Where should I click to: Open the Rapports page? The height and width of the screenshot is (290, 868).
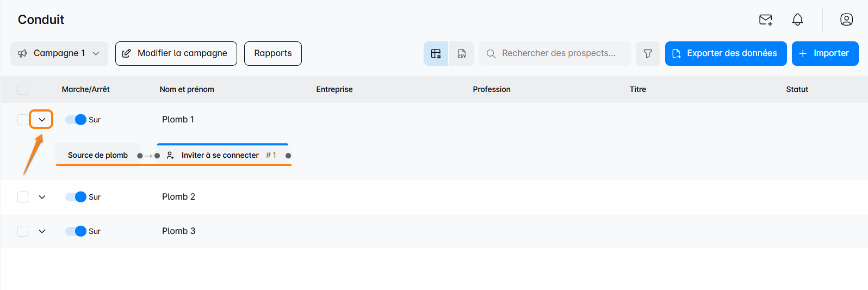pos(273,53)
